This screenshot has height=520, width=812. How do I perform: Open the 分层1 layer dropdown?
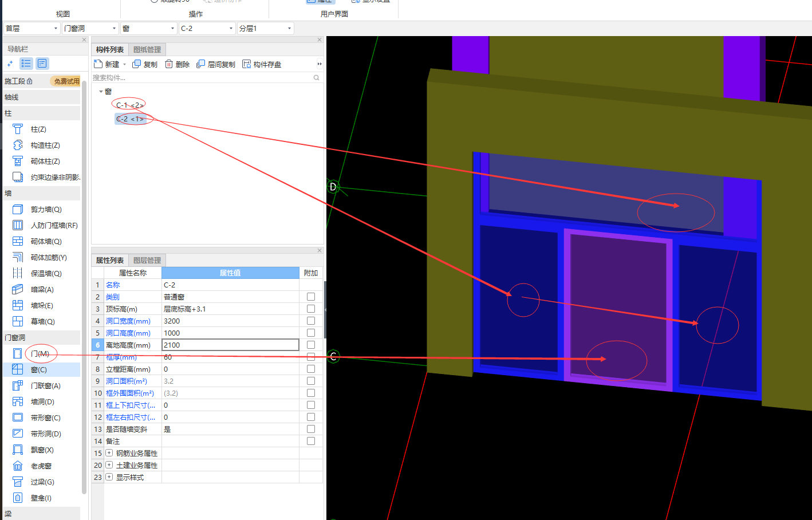pos(266,28)
